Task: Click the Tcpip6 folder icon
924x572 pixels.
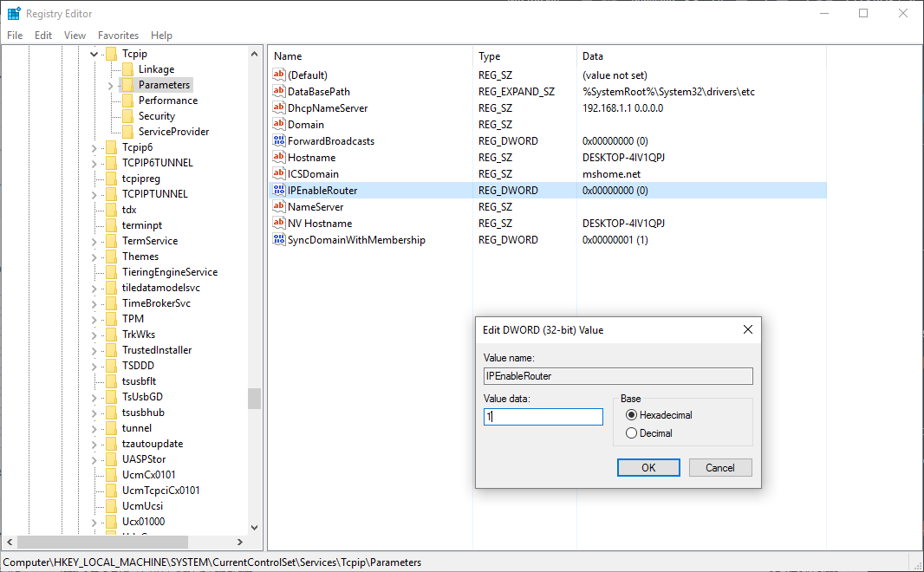Action: (111, 147)
